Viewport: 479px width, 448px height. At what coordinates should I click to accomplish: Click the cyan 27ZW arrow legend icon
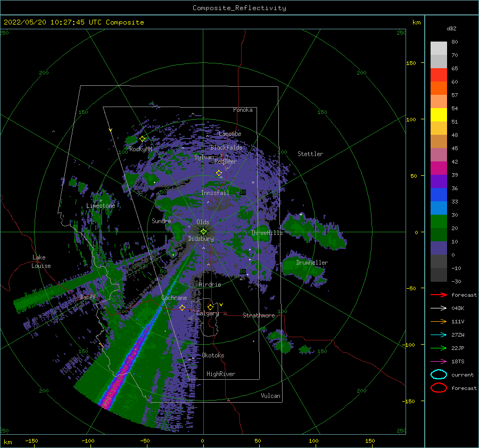point(439,335)
